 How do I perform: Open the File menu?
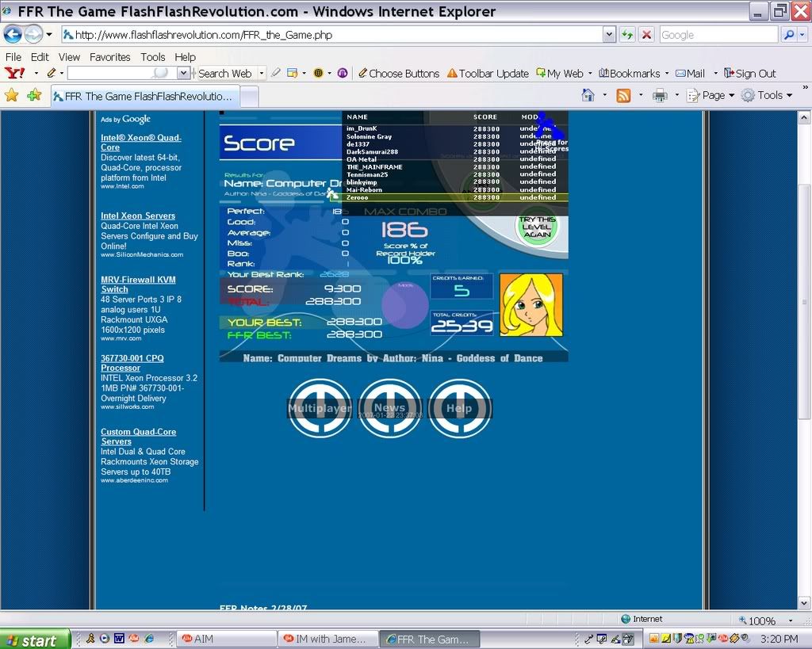(13, 57)
